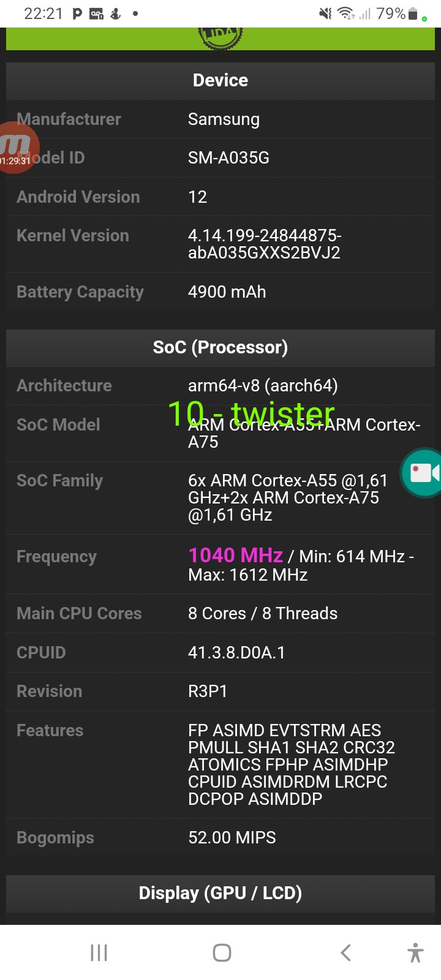Tap the red floating timer bubble
Image resolution: width=441 pixels, height=980 pixels.
click(x=18, y=148)
